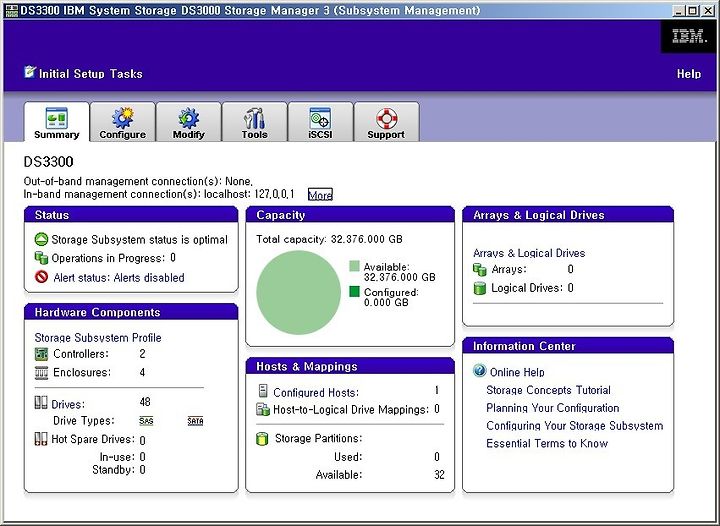The image size is (720, 526).
Task: Click the Storage Partitions Available value 32
Action: pyautogui.click(x=439, y=475)
